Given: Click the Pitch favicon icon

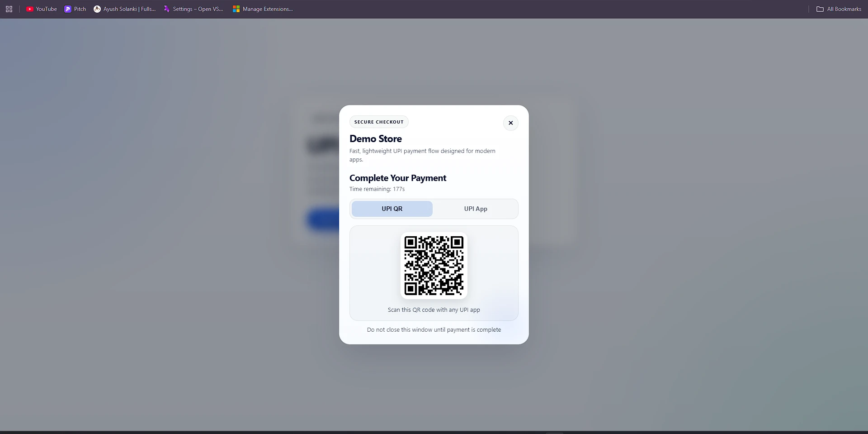Looking at the screenshot, I should click(68, 9).
